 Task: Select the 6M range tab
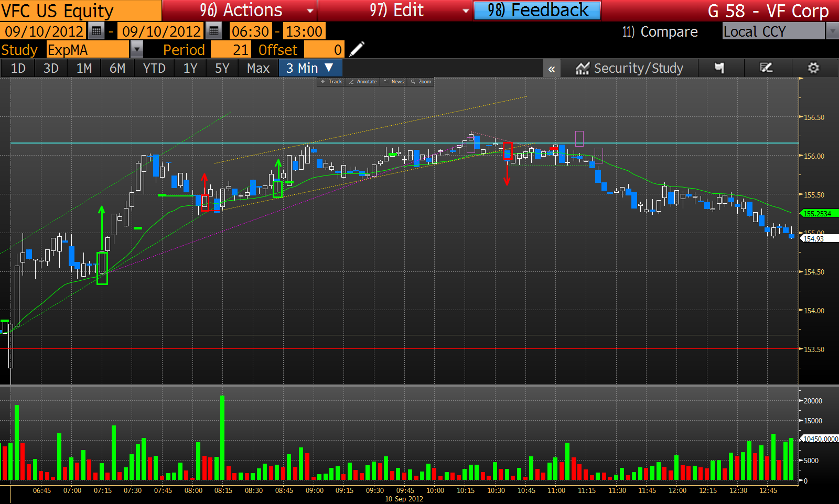pyautogui.click(x=117, y=68)
